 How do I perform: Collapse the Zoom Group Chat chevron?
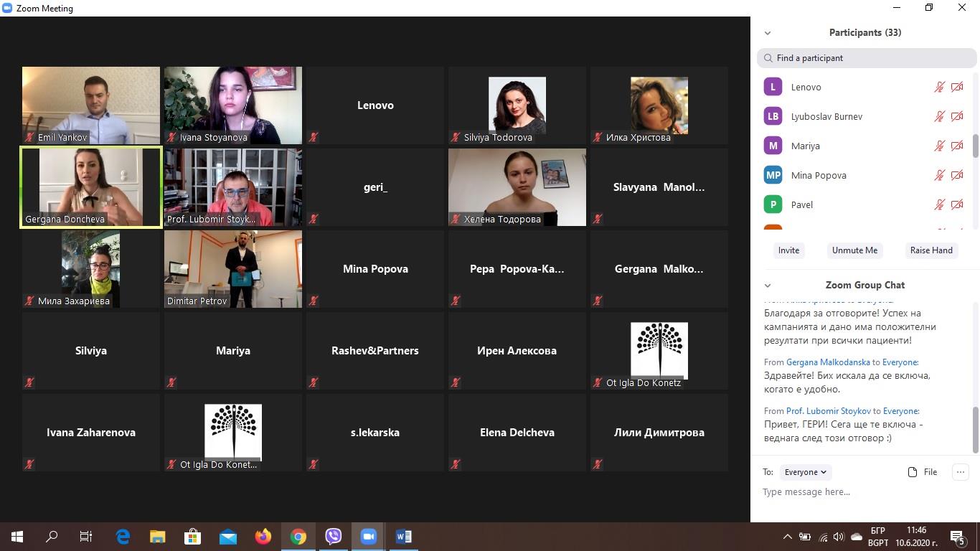768,286
